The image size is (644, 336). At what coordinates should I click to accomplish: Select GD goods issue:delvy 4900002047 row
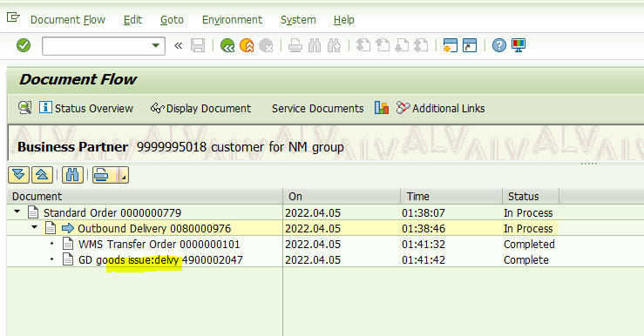(x=160, y=260)
